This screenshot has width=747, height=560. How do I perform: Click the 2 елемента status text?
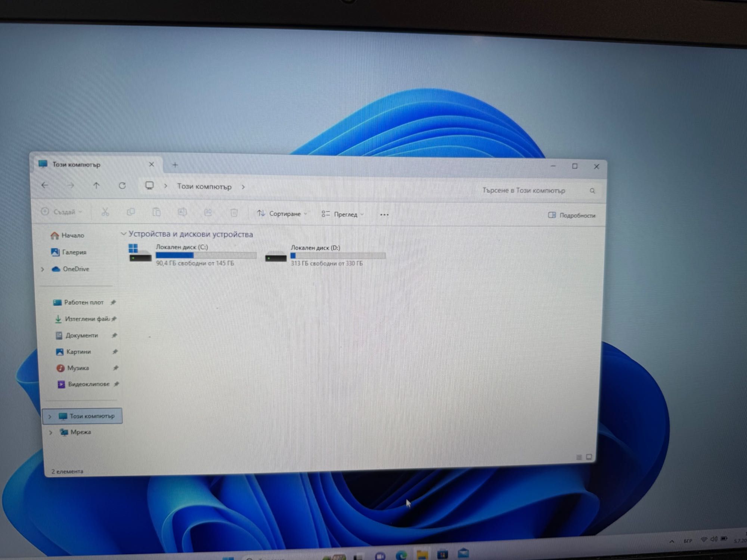tap(67, 472)
